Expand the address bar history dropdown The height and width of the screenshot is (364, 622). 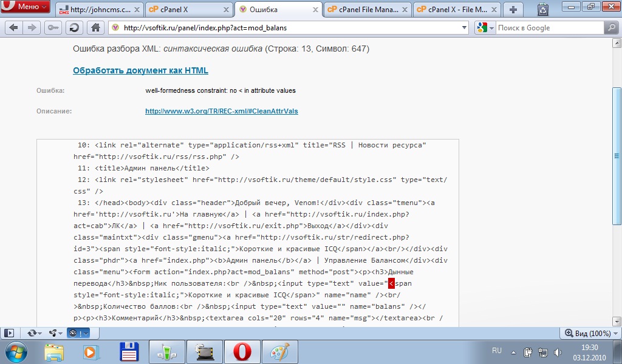click(464, 28)
